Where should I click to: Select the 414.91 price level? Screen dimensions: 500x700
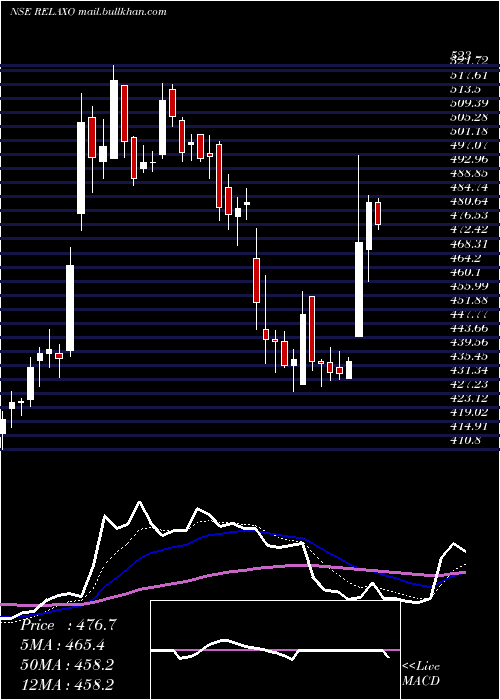coord(469,426)
